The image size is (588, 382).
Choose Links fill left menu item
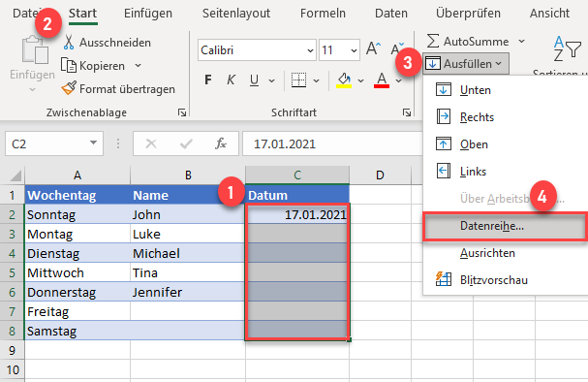point(505,172)
